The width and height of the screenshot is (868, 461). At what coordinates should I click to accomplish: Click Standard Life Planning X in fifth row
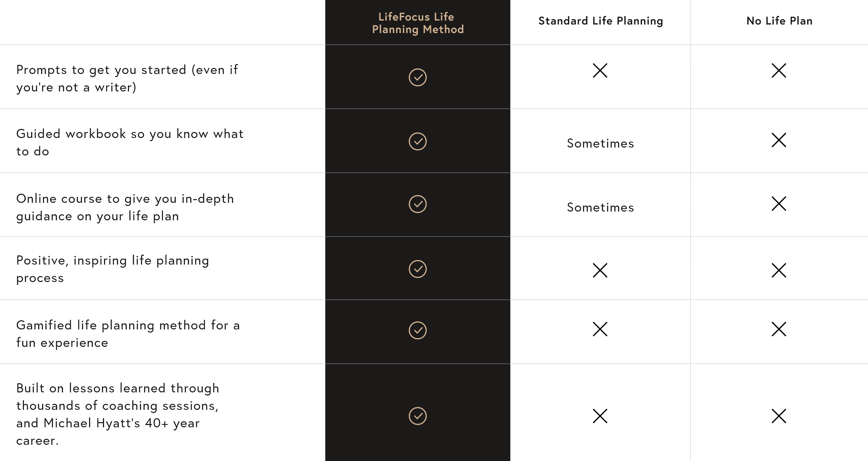click(x=600, y=329)
